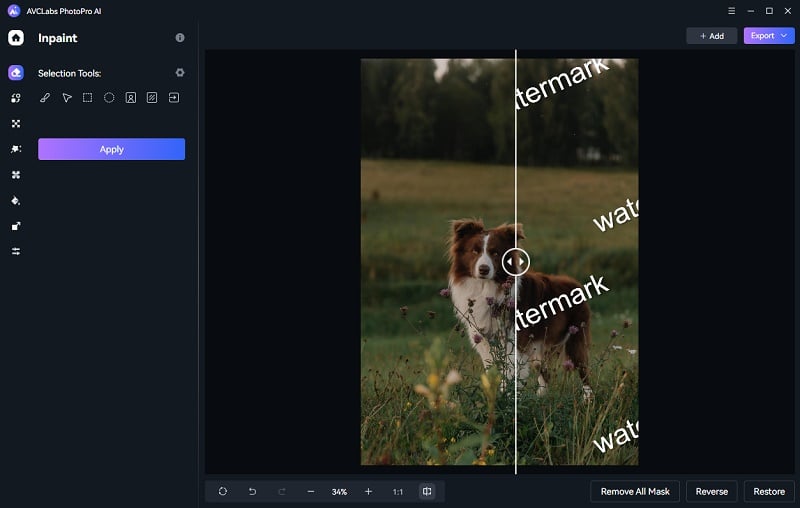
Task: Select the Brush selection tool
Action: [45, 97]
